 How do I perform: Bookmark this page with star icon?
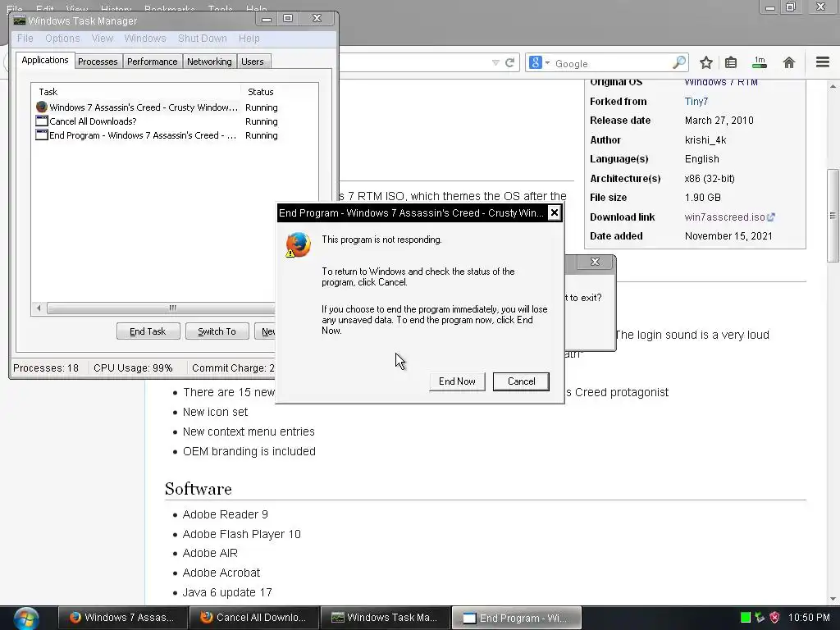(706, 62)
